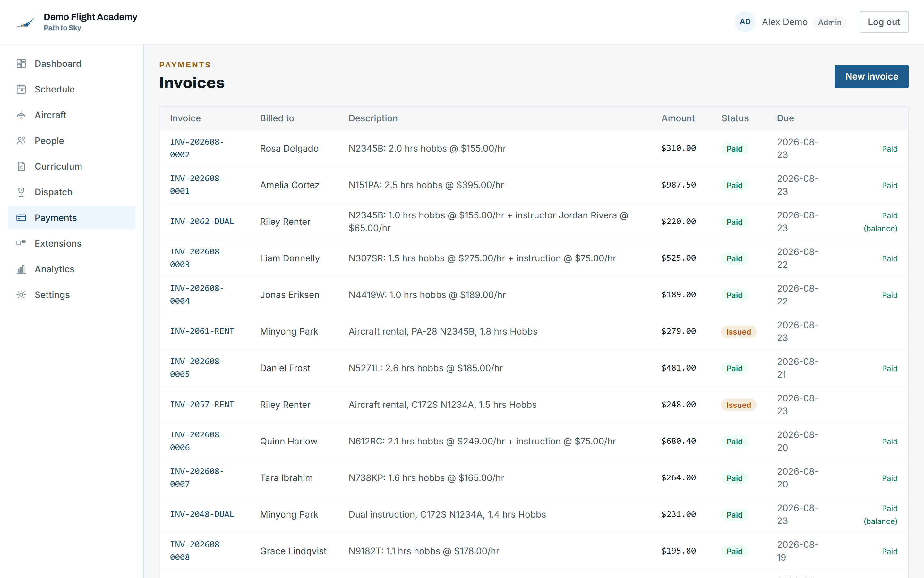Switch to the Dispatch page
The height and width of the screenshot is (578, 924).
click(72, 192)
